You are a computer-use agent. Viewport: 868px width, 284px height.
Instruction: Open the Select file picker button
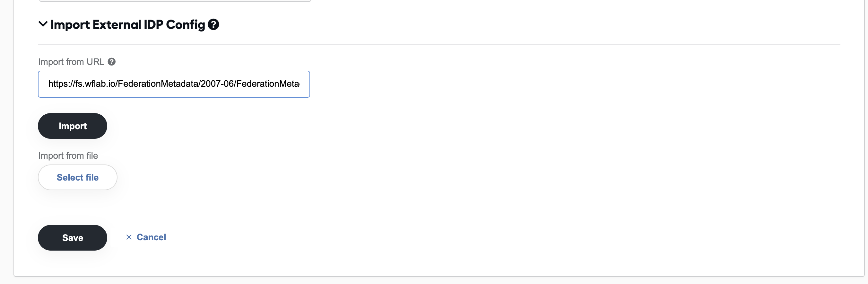pyautogui.click(x=77, y=177)
